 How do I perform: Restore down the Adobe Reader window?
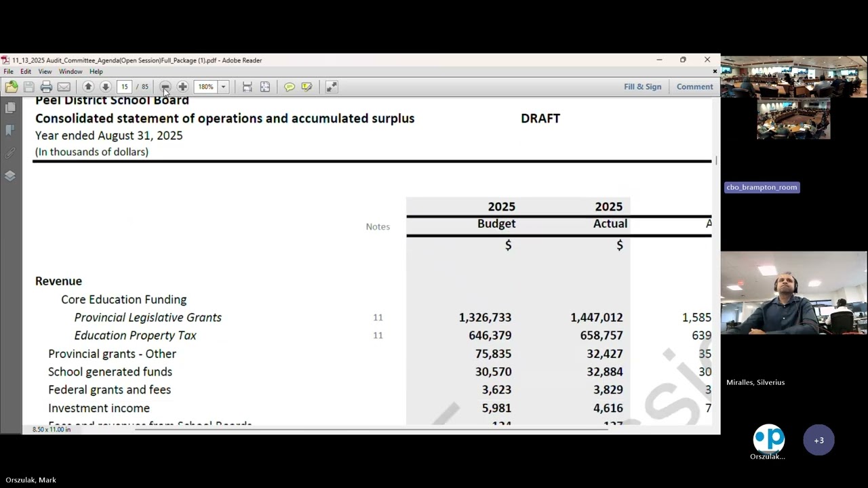click(x=683, y=60)
